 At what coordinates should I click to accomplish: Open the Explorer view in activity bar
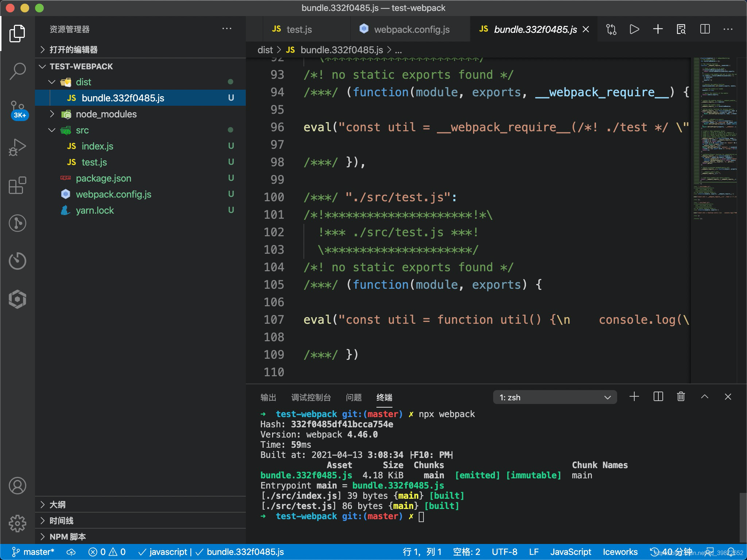17,33
